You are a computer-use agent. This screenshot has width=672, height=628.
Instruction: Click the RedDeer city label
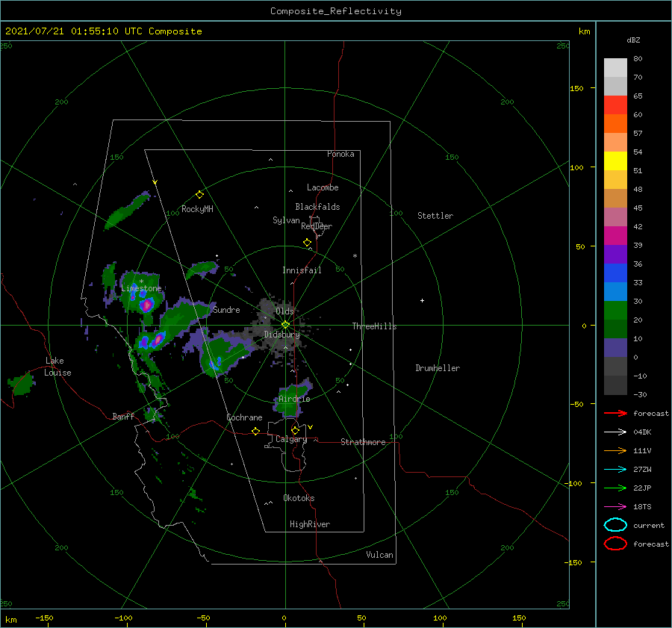pyautogui.click(x=317, y=226)
